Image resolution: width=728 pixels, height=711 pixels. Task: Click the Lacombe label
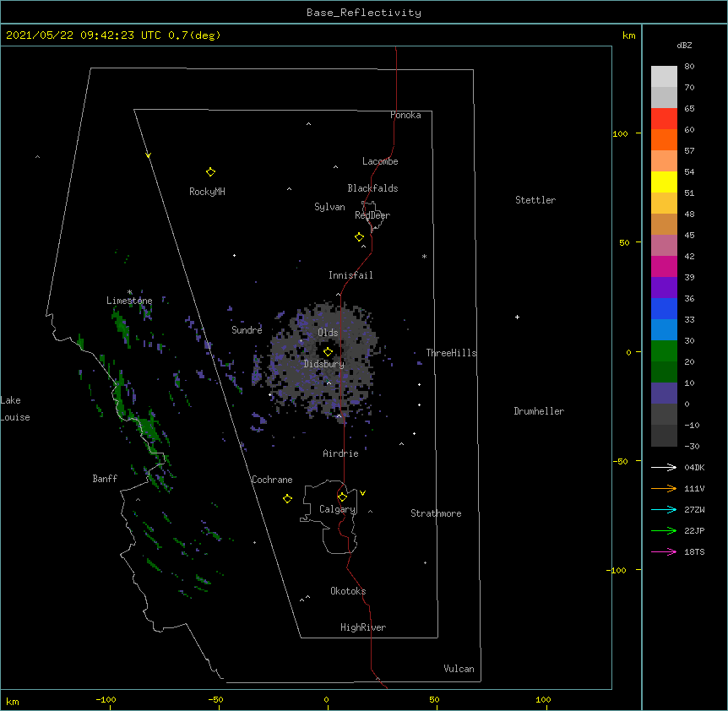(380, 161)
